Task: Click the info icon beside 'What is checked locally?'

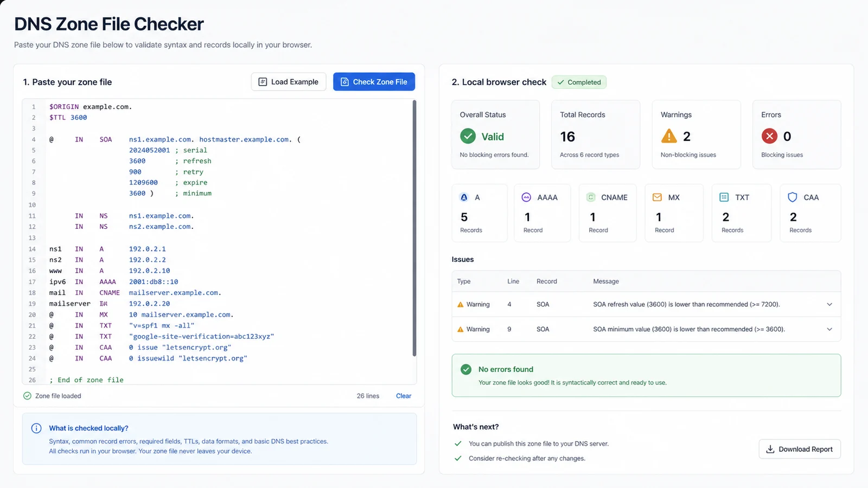Action: click(x=36, y=428)
